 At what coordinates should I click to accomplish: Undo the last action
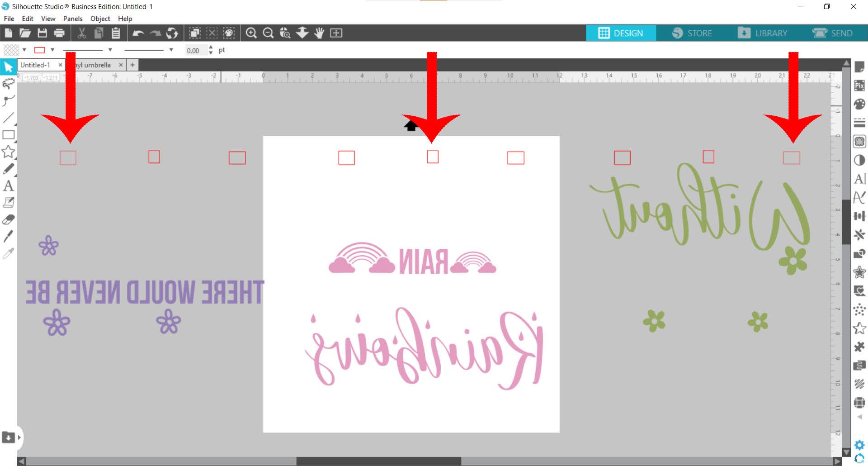click(x=138, y=33)
